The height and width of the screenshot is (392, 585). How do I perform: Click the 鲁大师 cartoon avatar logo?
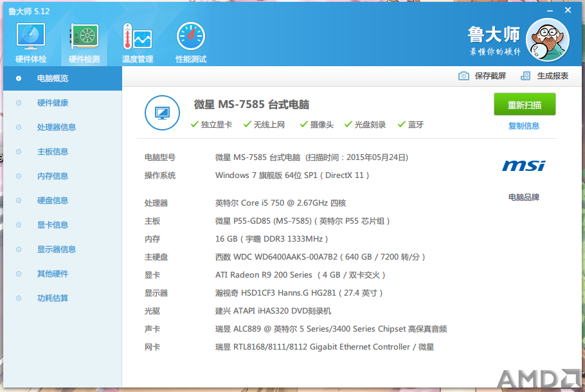coord(547,40)
